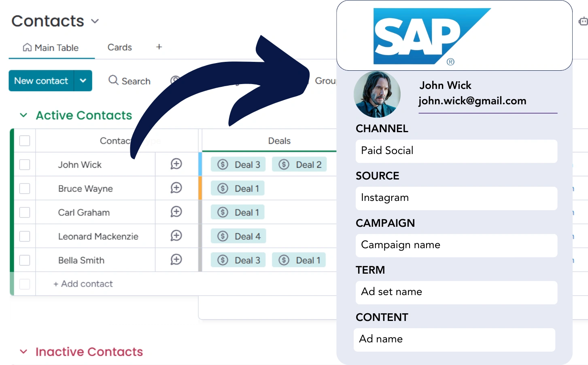Click Bella Smith name cell

coord(81,260)
